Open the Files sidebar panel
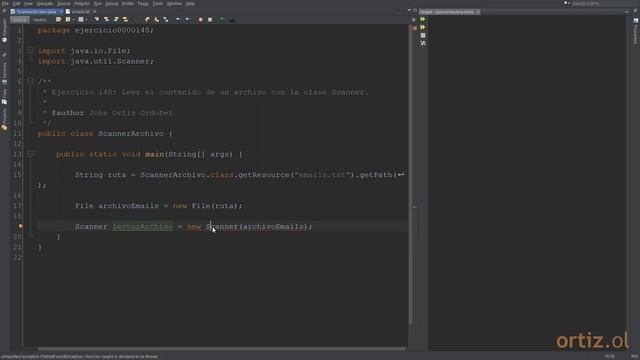640x360 pixels. (x=4, y=96)
